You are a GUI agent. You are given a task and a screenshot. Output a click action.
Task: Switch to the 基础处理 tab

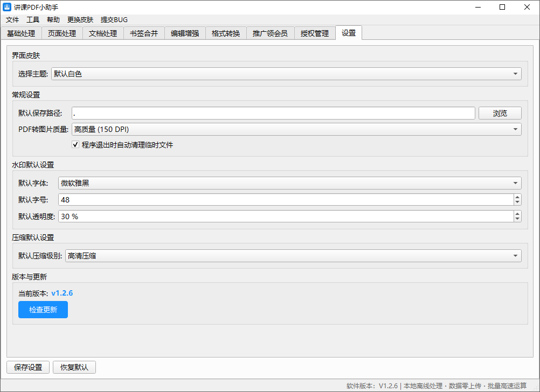click(x=21, y=33)
